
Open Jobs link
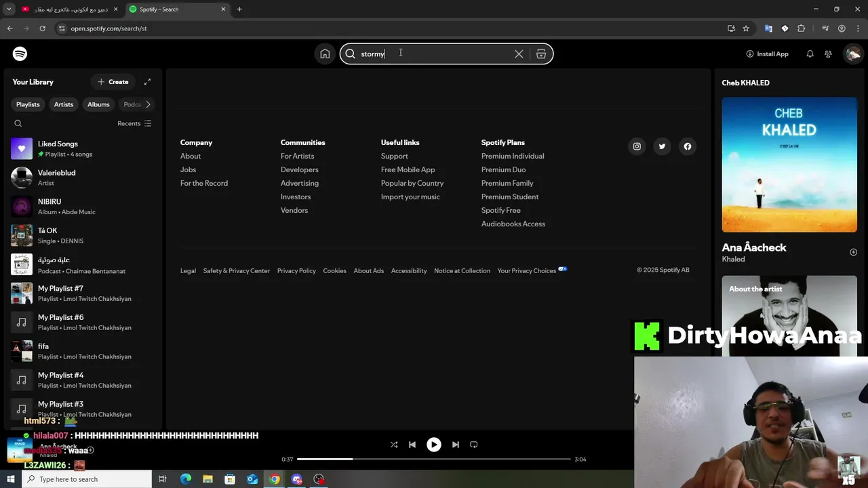coord(188,169)
